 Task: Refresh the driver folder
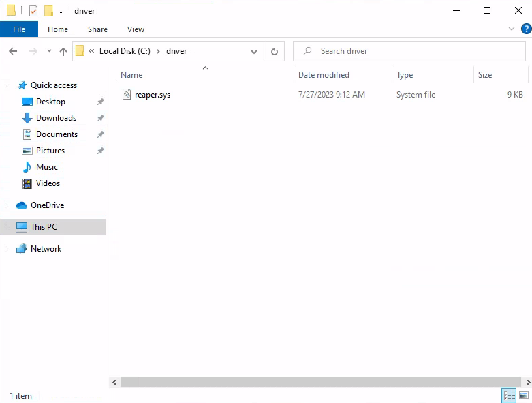point(274,51)
